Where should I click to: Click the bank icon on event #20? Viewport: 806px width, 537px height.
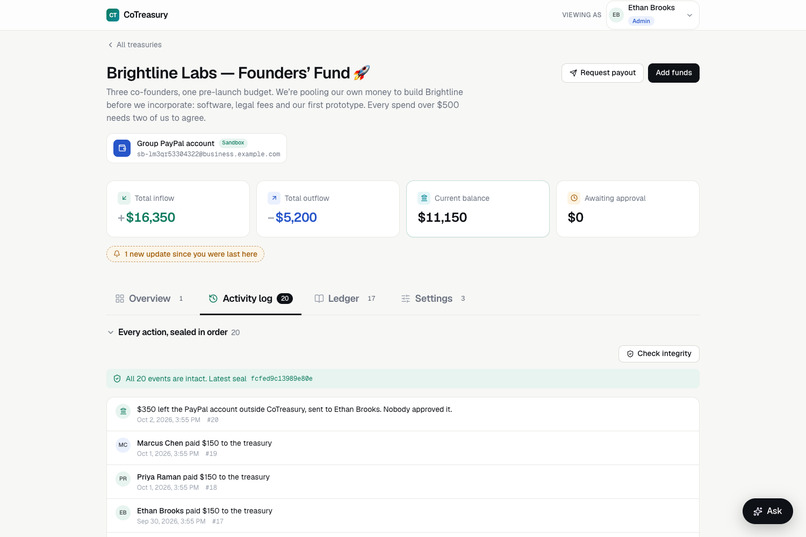pos(123,411)
